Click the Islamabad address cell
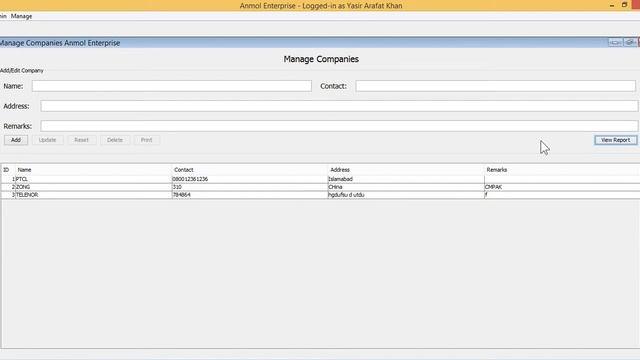The width and height of the screenshot is (640, 360). [406, 179]
